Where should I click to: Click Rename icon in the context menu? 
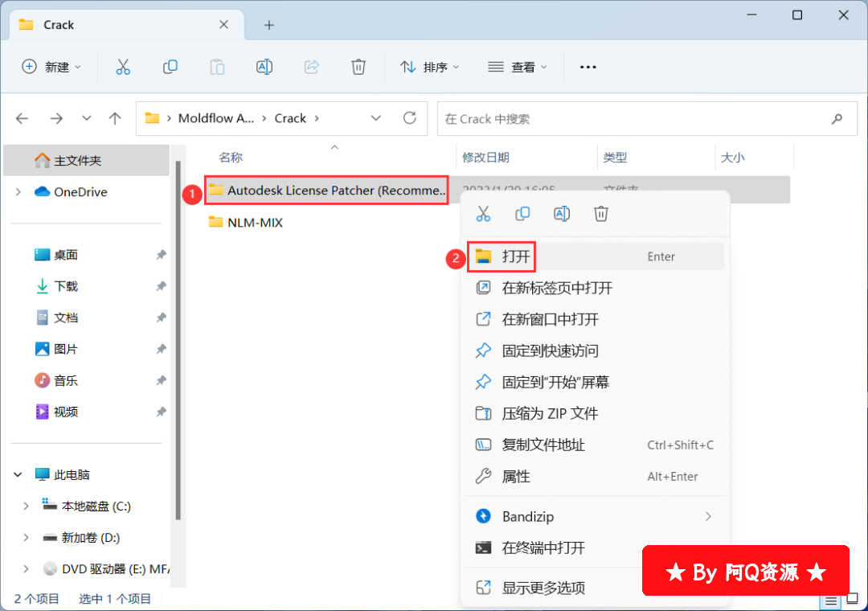(562, 214)
